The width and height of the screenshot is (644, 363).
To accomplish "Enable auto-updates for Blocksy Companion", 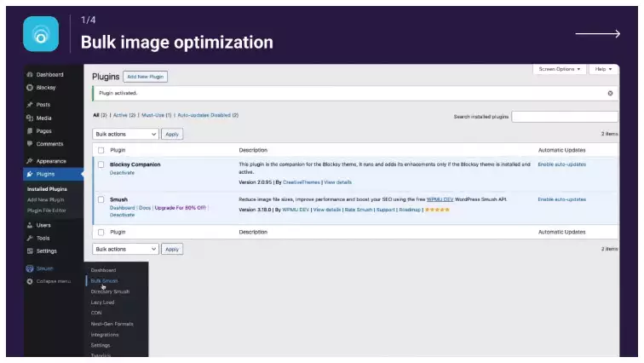I will [x=562, y=164].
